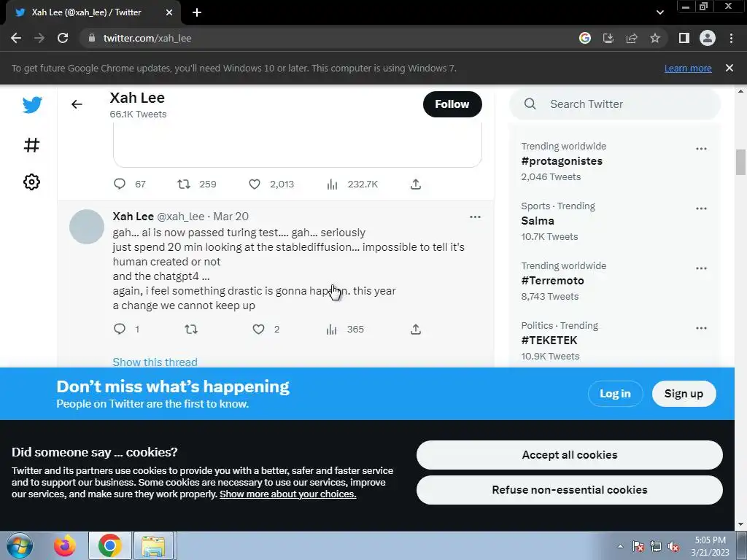The width and height of the screenshot is (747, 560).
Task: Open Firefox from the taskbar
Action: tap(65, 545)
